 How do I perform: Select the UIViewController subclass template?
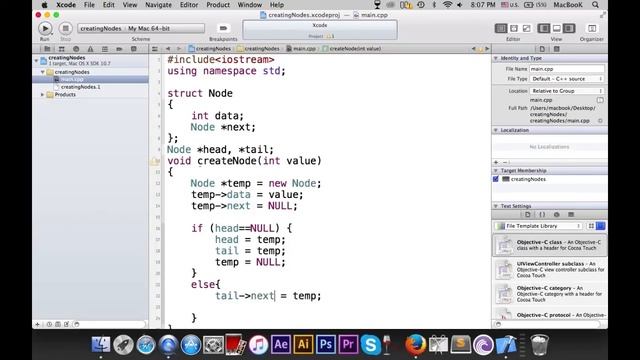(550, 269)
